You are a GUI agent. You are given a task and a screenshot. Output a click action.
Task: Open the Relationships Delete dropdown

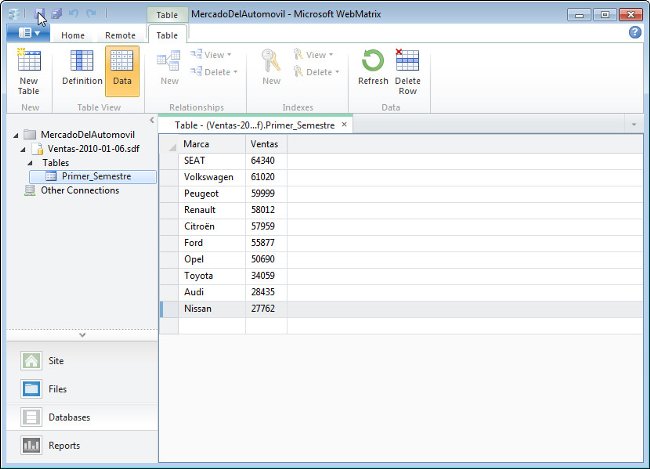[x=214, y=72]
